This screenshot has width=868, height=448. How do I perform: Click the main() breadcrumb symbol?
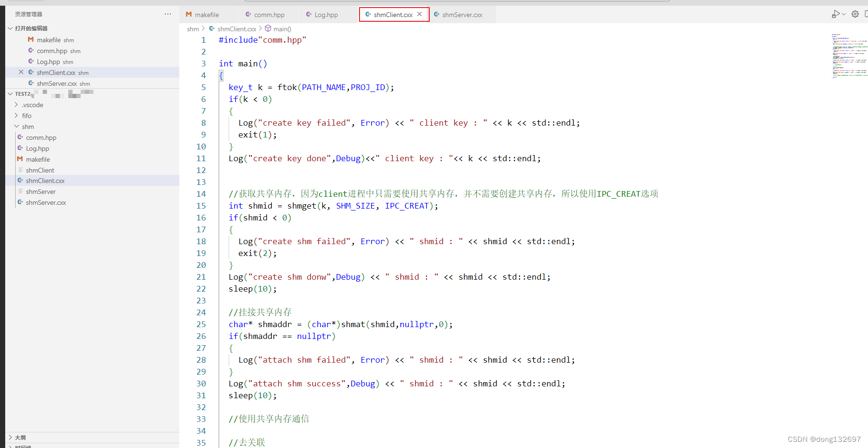282,29
